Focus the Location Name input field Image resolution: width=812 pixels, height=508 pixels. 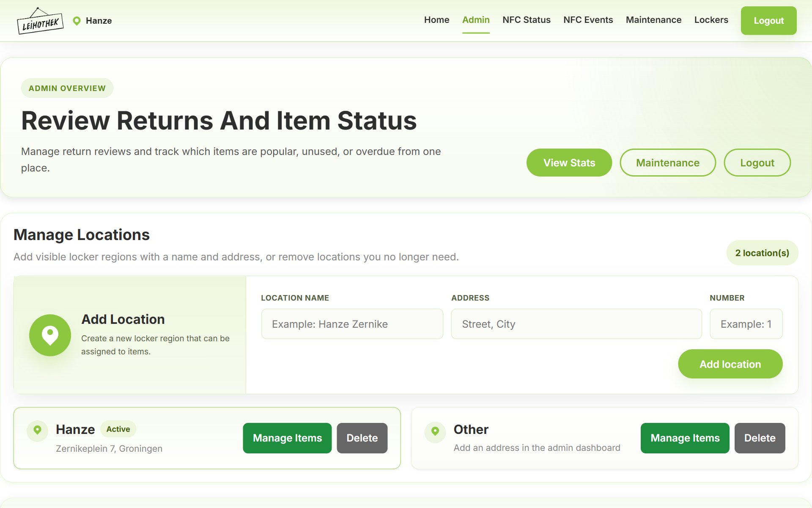(x=352, y=324)
